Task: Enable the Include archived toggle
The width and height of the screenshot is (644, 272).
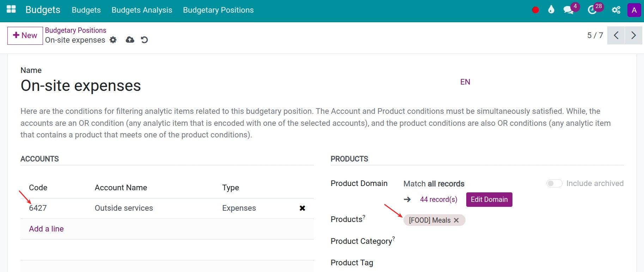Action: [x=554, y=184]
